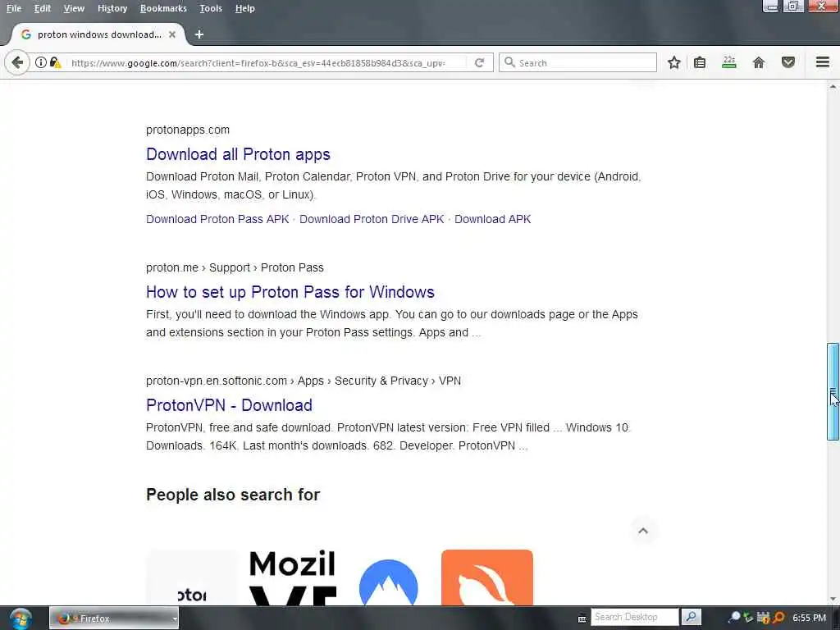Open the blue mountain logo thumbnail
840x630 pixels.
click(x=388, y=582)
